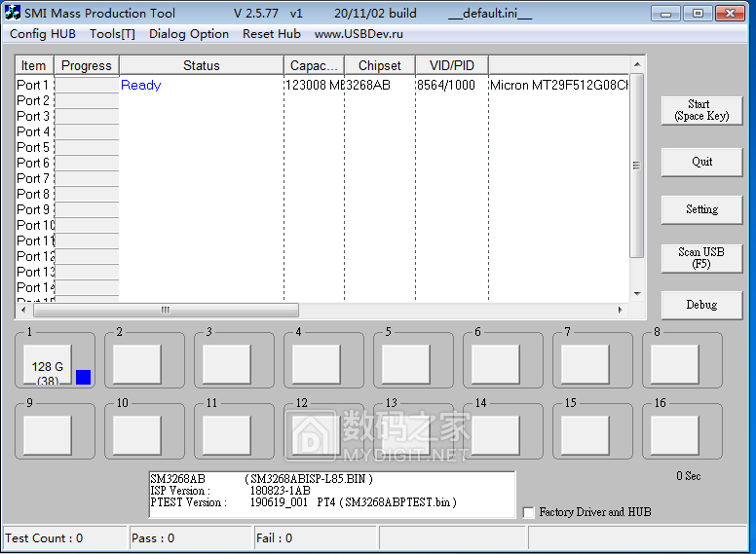Click the Start (Space Key) button
Viewport: 756px width, 554px height.
coord(701,110)
